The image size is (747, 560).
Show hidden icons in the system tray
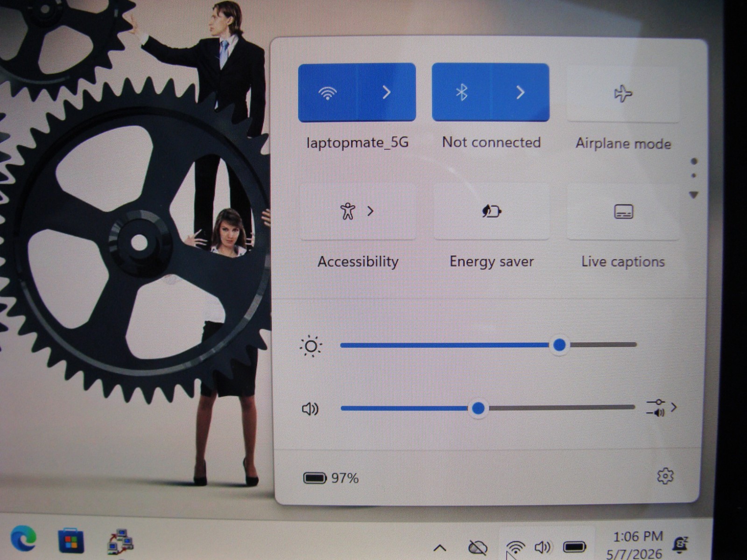pyautogui.click(x=440, y=547)
